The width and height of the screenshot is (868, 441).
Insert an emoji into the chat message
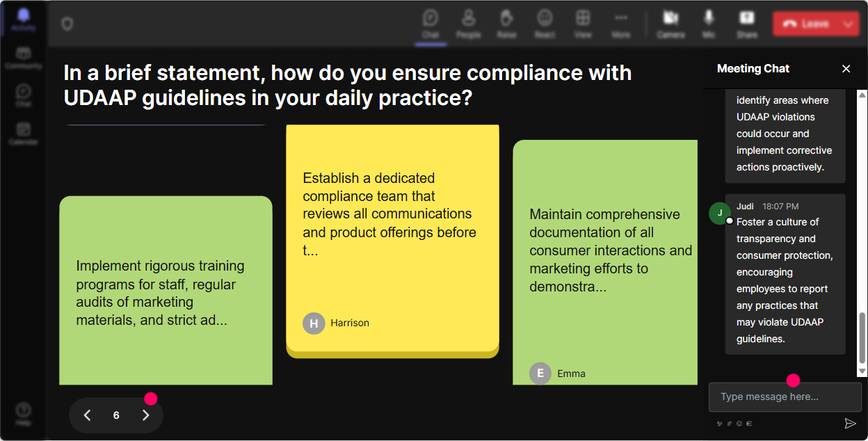pos(739,424)
